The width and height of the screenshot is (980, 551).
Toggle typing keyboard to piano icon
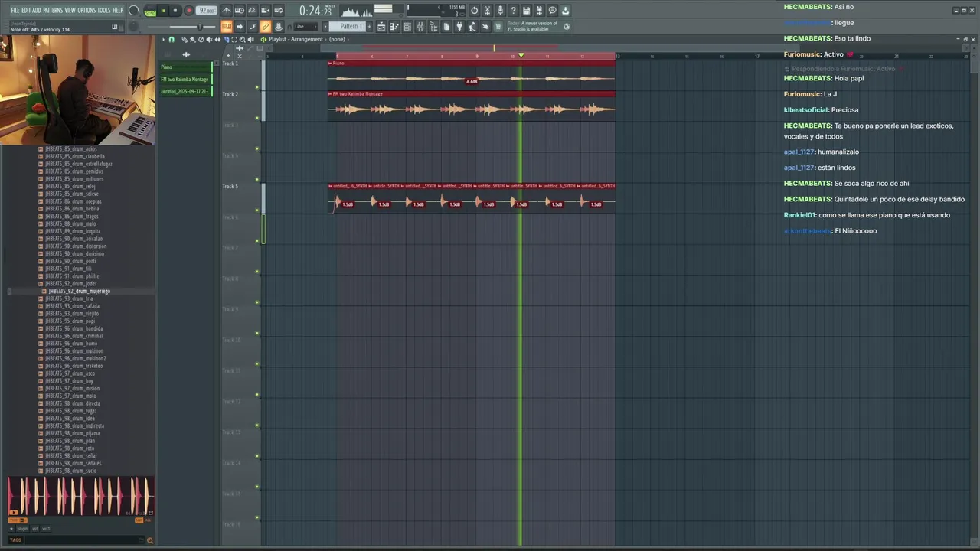(227, 26)
